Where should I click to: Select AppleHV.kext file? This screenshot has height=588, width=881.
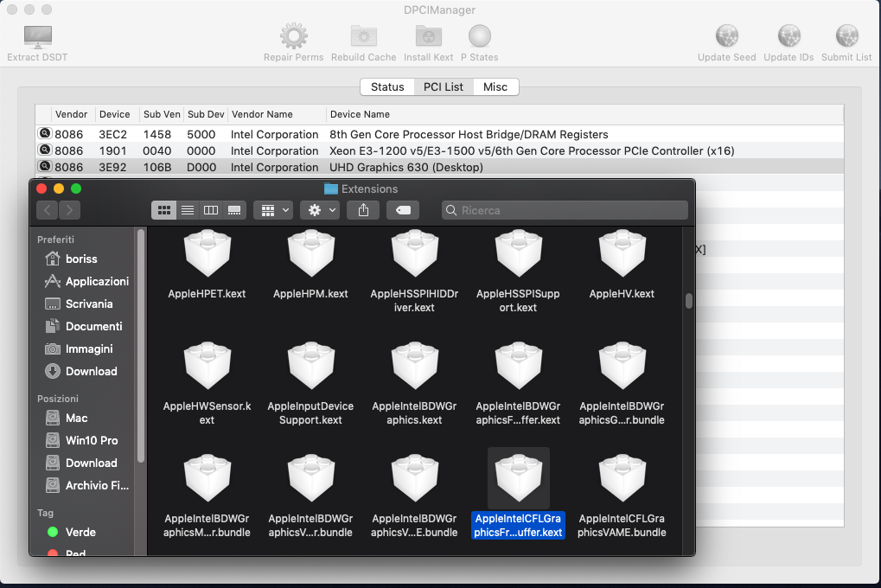(622, 265)
